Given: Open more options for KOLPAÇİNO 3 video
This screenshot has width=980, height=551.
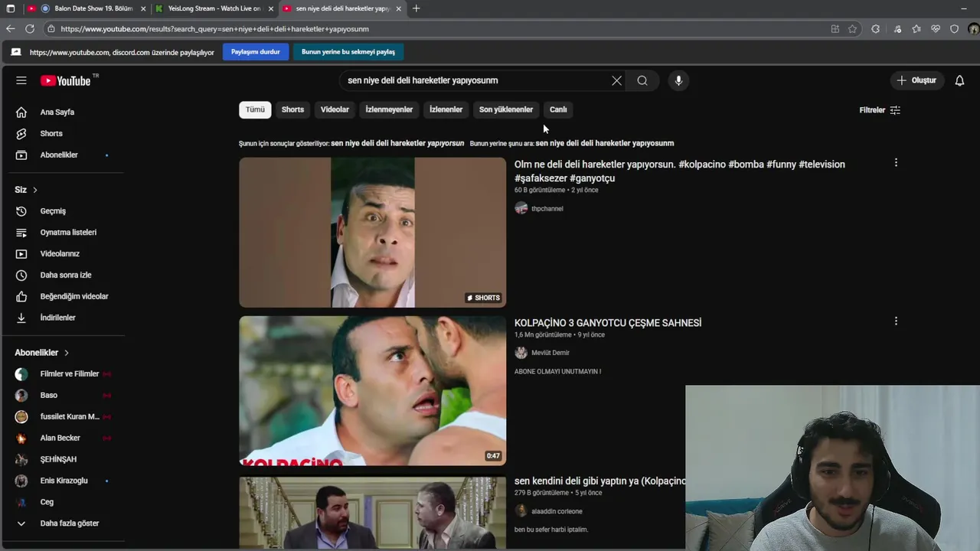Looking at the screenshot, I should (x=896, y=321).
